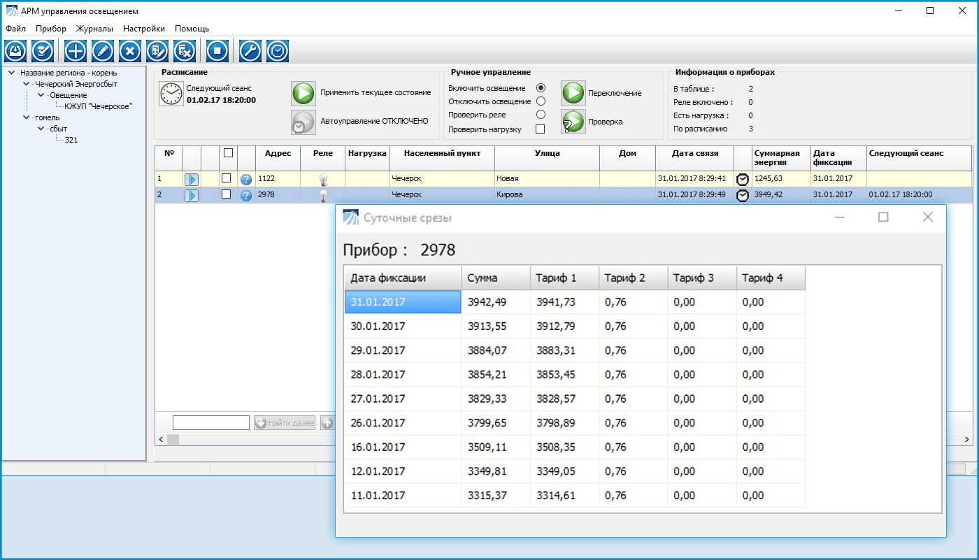Click the X delete device toolbar icon
This screenshot has height=560, width=979.
point(130,51)
